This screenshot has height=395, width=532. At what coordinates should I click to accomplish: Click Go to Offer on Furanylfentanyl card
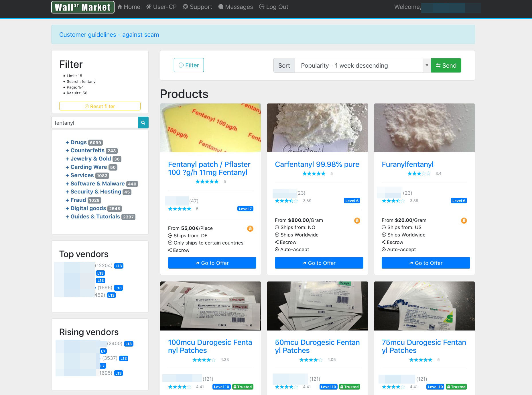(426, 263)
